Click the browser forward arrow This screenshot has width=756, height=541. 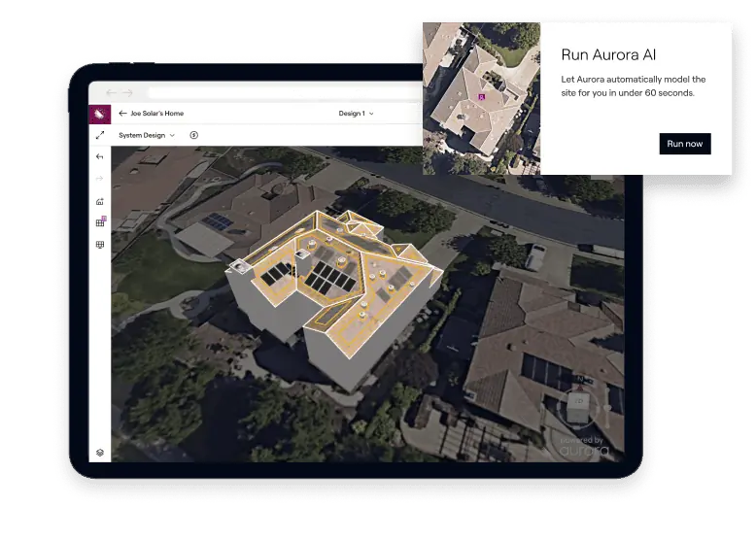[x=126, y=92]
